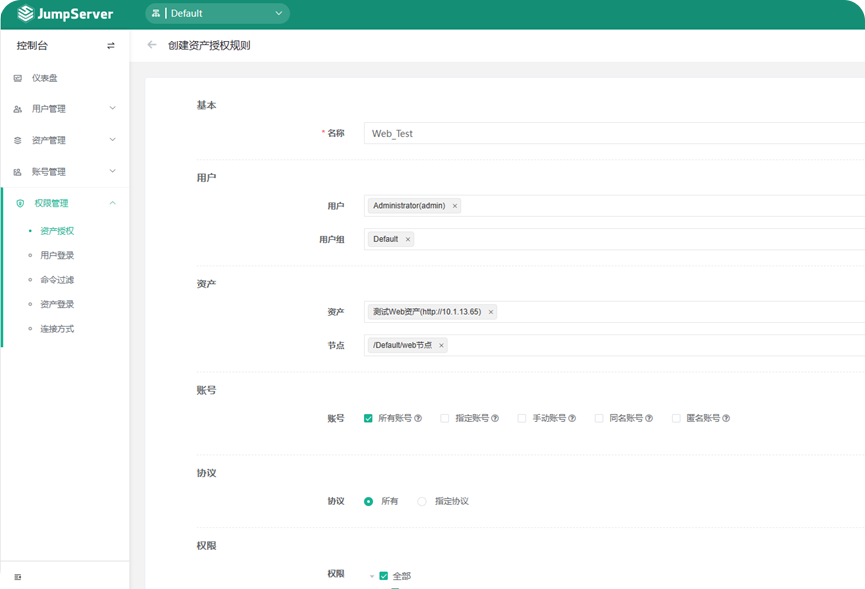The width and height of the screenshot is (865, 589).
Task: Open the 命令过滤 submenu item
Action: point(57,280)
